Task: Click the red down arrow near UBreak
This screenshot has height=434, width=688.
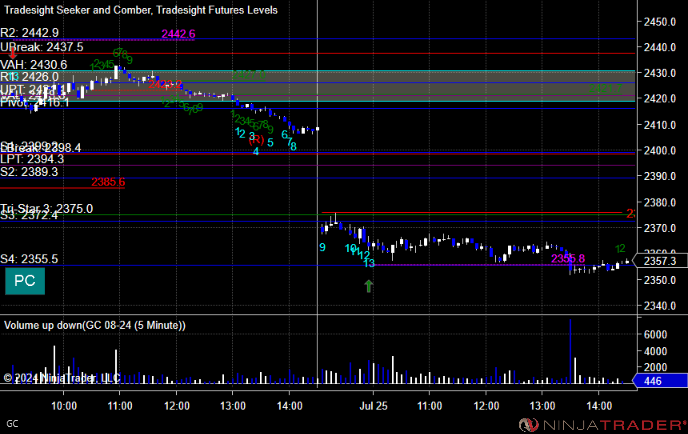Action: 13,54
